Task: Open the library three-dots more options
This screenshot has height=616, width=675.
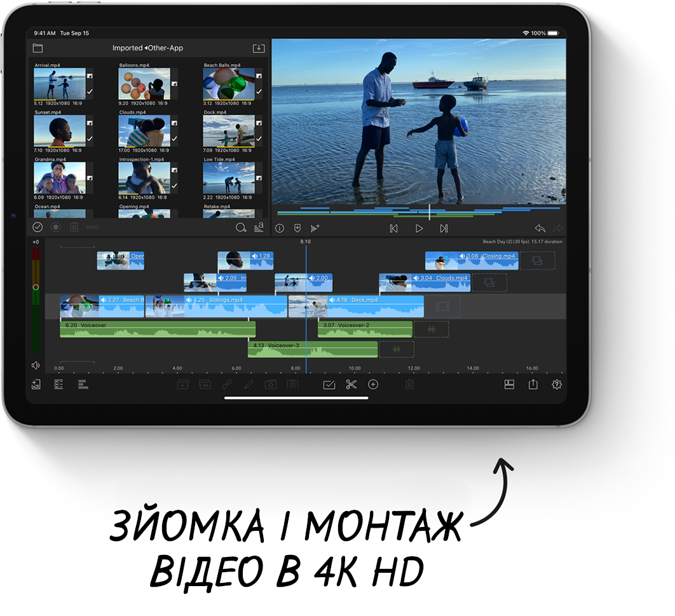Action: point(93,227)
